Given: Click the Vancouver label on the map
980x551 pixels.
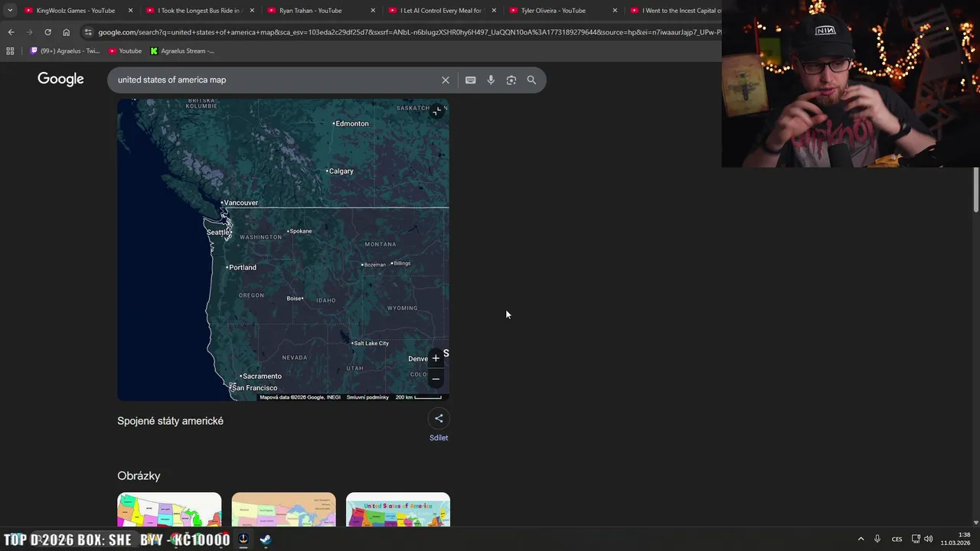Looking at the screenshot, I should click(x=240, y=203).
